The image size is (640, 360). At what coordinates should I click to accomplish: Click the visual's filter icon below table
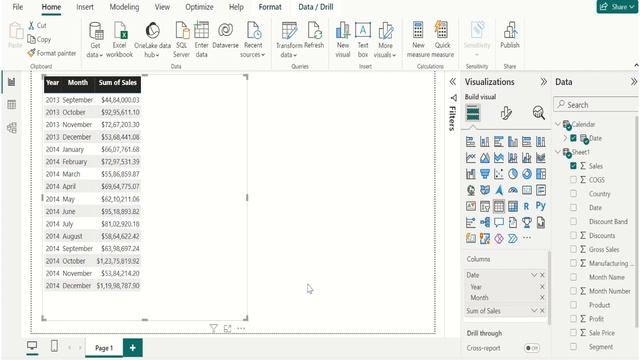pyautogui.click(x=213, y=328)
